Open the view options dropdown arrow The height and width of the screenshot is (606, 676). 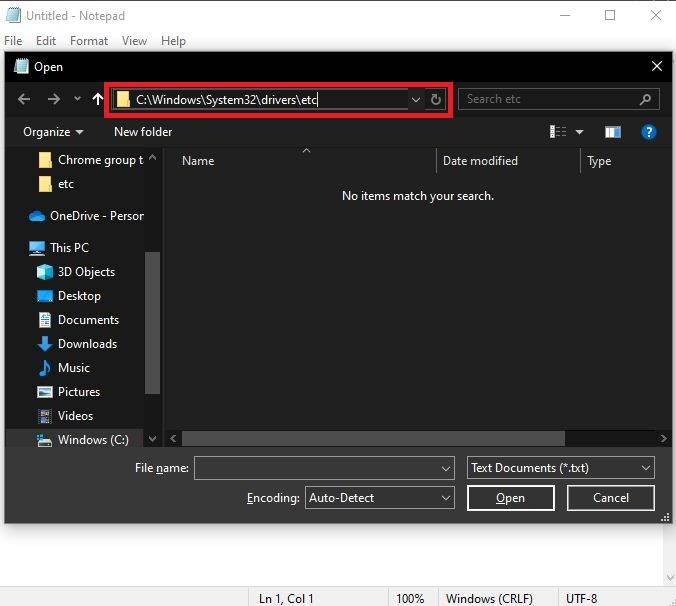pos(579,132)
